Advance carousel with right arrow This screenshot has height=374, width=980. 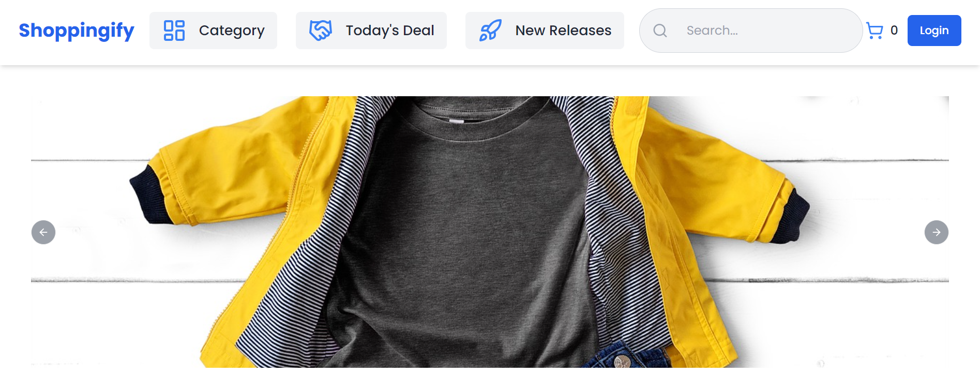(937, 232)
